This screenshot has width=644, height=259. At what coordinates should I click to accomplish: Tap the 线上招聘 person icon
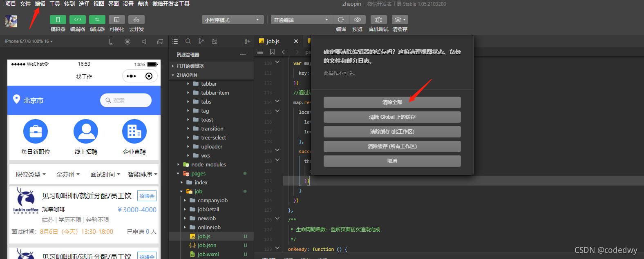(86, 131)
